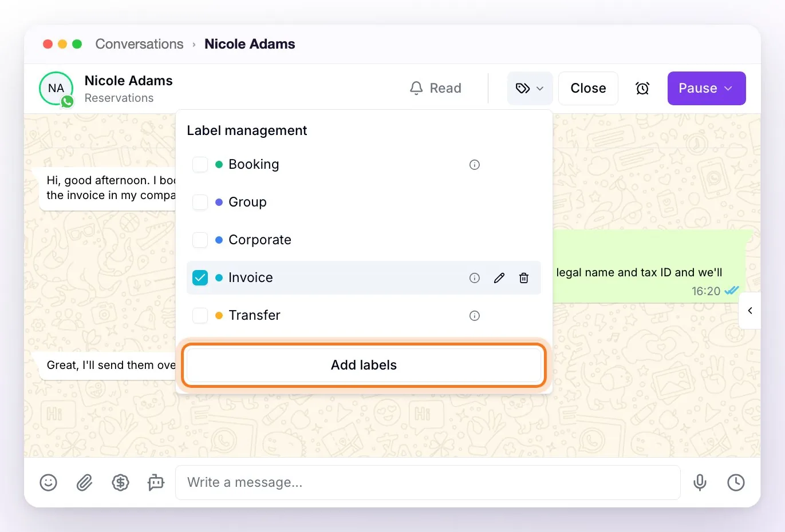
Task: Tick the Booking label checkbox
Action: (200, 165)
